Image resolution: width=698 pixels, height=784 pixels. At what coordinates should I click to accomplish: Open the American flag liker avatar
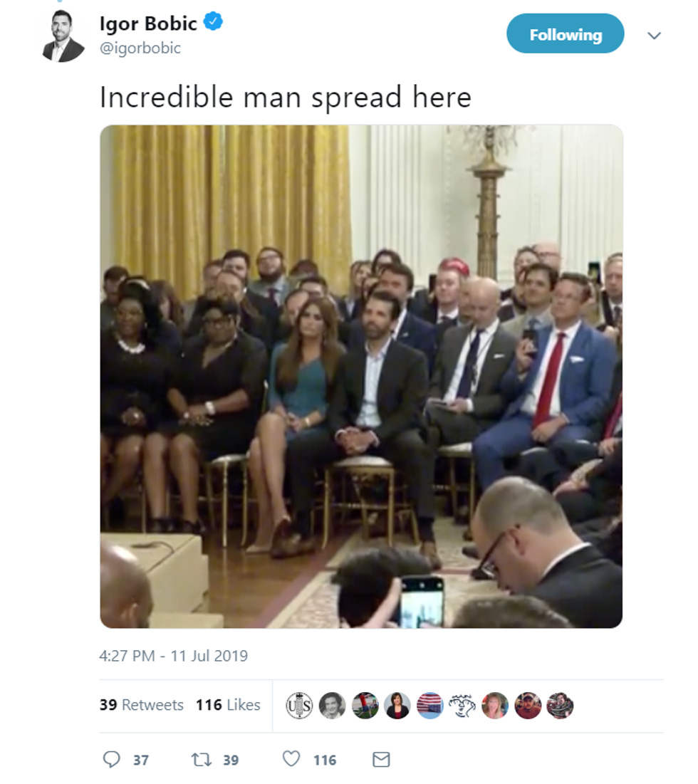430,706
